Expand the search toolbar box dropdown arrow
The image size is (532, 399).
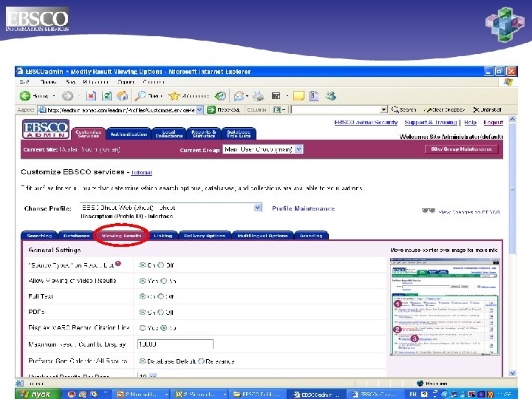pos(383,109)
